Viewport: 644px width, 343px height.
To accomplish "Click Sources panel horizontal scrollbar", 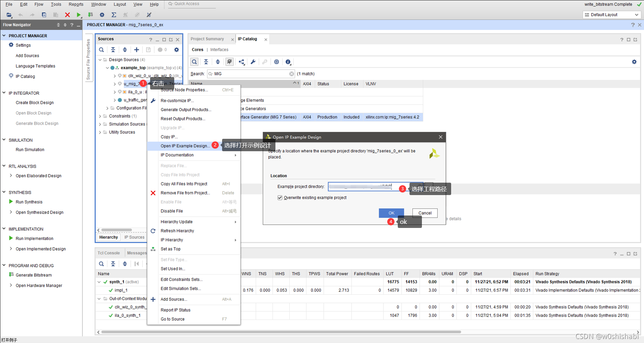I will 117,230.
